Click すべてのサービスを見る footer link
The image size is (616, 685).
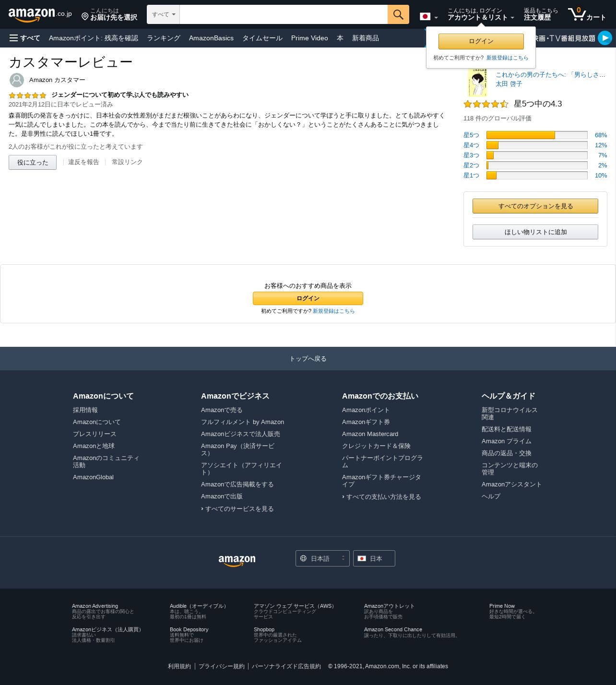(239, 509)
